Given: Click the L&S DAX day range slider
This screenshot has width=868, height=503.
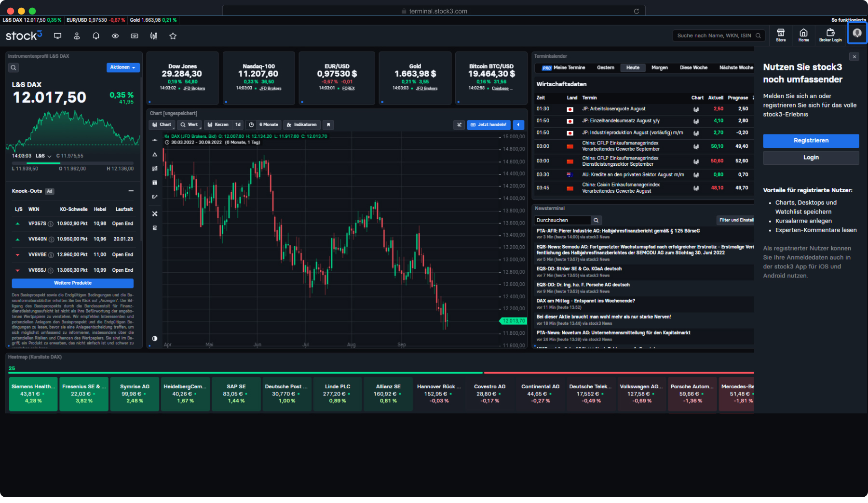Looking at the screenshot, I should click(x=73, y=163).
